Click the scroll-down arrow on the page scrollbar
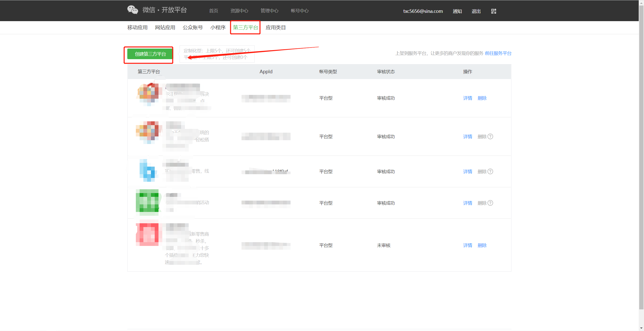Viewport: 644px width, 331px height. [641, 328]
